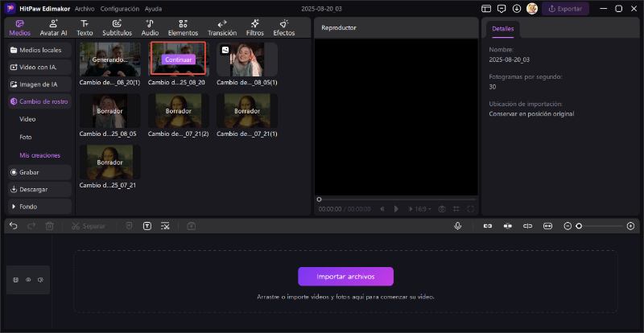Select the Mona Lisa draft 07_21(2)
This screenshot has width=644, height=333.
pyautogui.click(x=178, y=111)
